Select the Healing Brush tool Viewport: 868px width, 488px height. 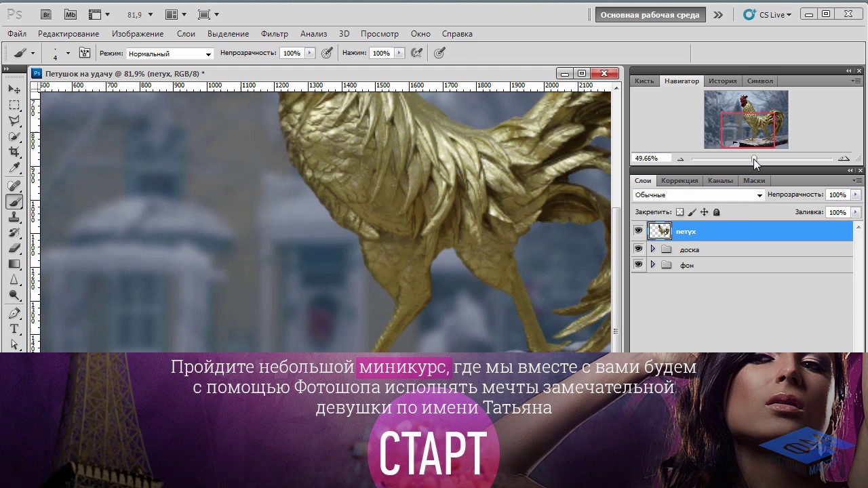point(14,186)
